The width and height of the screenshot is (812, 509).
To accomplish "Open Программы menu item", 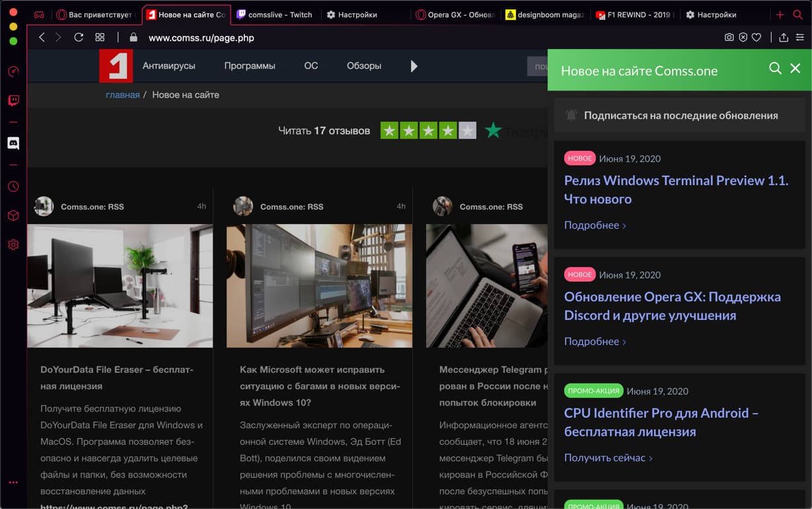I will (250, 65).
